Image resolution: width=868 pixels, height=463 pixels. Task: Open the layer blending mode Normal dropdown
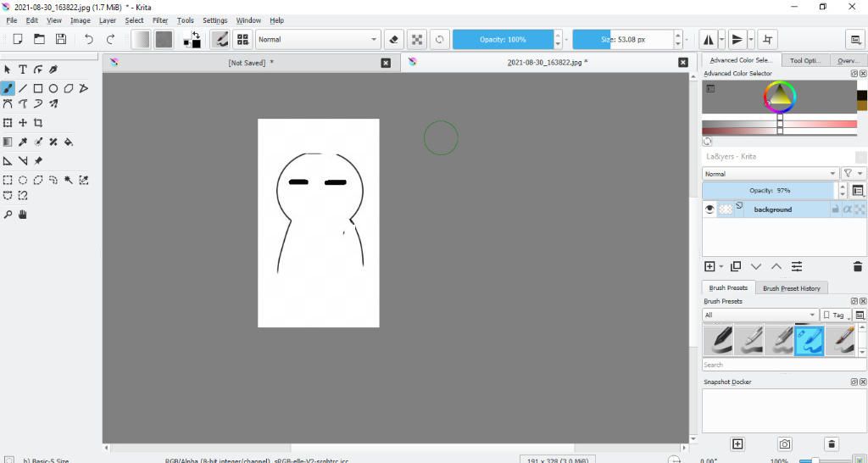click(770, 174)
